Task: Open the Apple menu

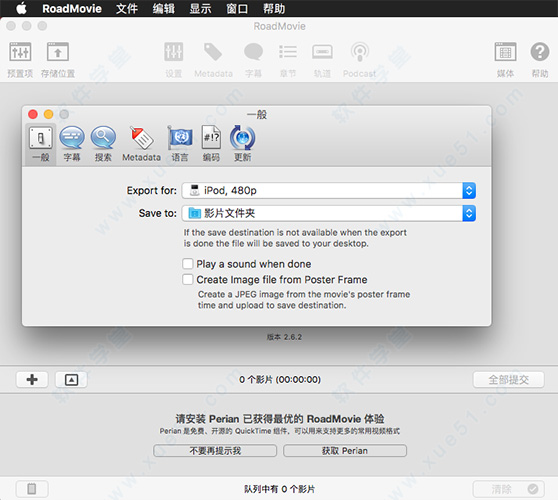Action: tap(21, 8)
